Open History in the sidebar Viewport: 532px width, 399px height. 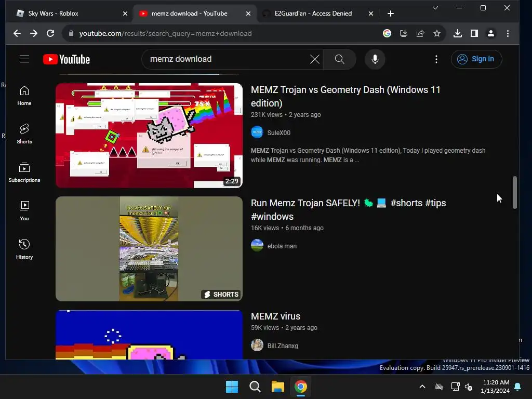pyautogui.click(x=24, y=249)
